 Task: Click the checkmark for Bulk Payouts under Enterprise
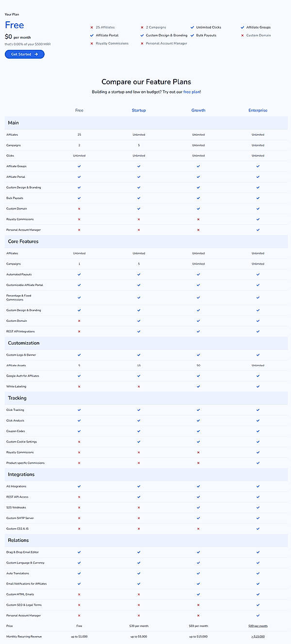click(x=258, y=198)
